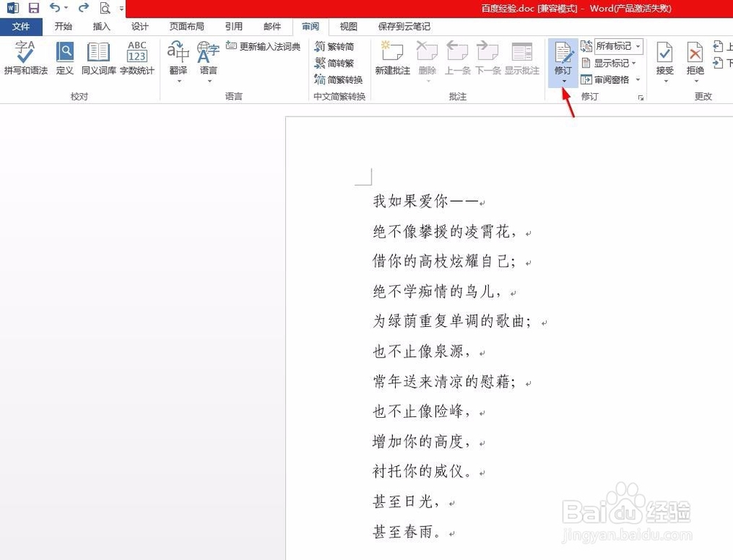Image resolution: width=733 pixels, height=560 pixels.
Task: Toggle 显示批注 comments view
Action: pyautogui.click(x=522, y=58)
